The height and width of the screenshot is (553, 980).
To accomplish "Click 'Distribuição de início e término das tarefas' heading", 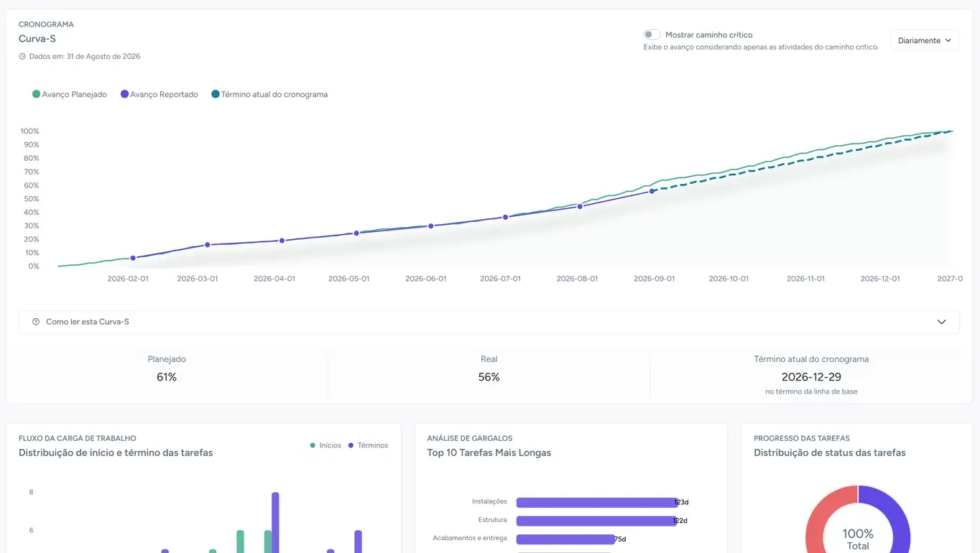I will click(x=116, y=453).
